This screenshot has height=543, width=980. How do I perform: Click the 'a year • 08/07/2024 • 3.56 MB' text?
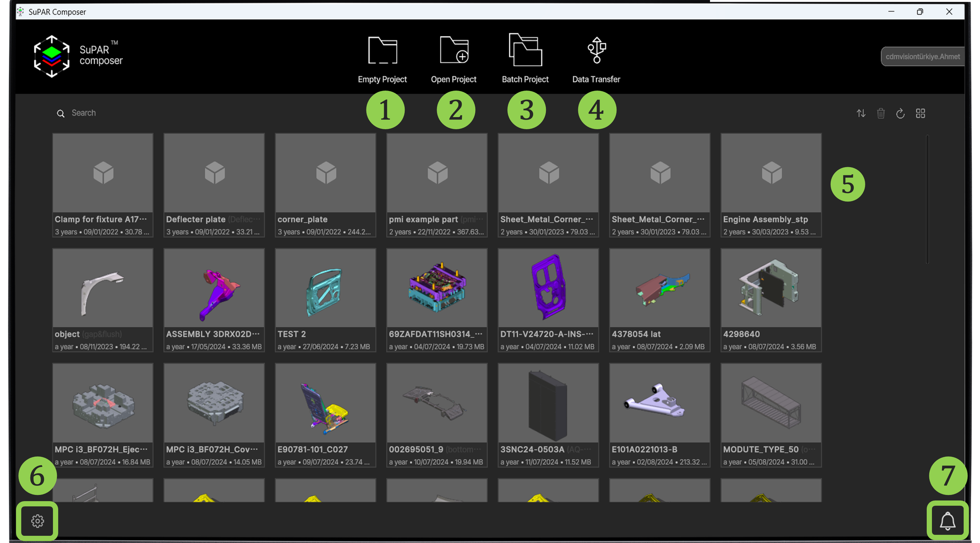(769, 347)
